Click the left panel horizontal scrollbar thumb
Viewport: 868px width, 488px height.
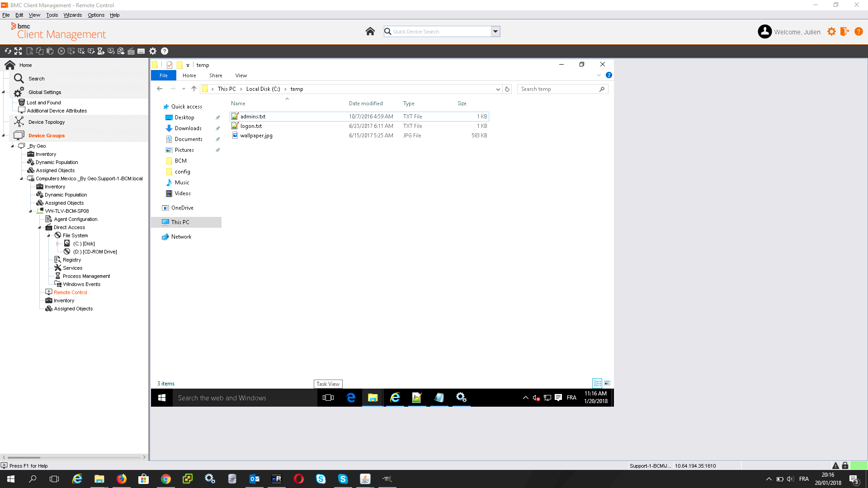click(x=24, y=457)
